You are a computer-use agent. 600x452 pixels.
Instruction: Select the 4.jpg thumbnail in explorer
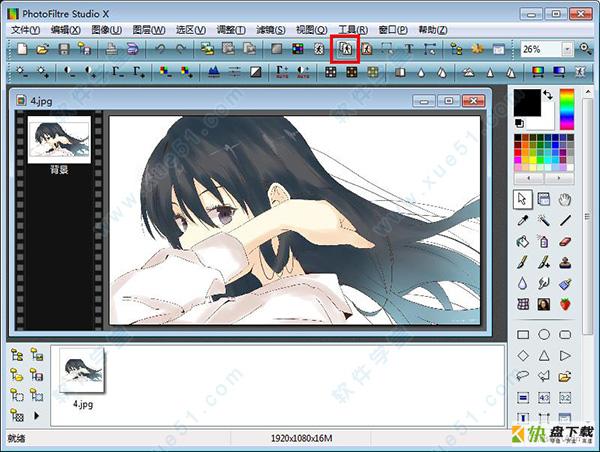pos(83,370)
